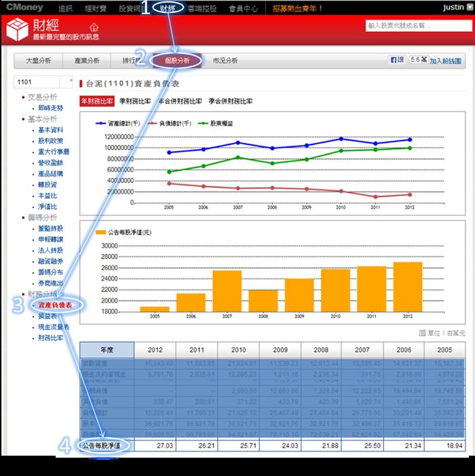Open 損益表 in the sidebar
The width and height of the screenshot is (475, 476).
coord(47,316)
